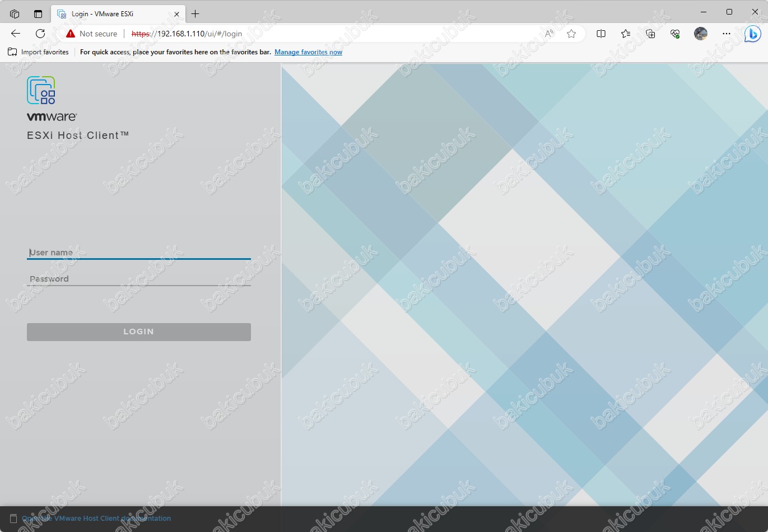The height and width of the screenshot is (532, 768).
Task: Click the LOGIN button
Action: pyautogui.click(x=138, y=332)
